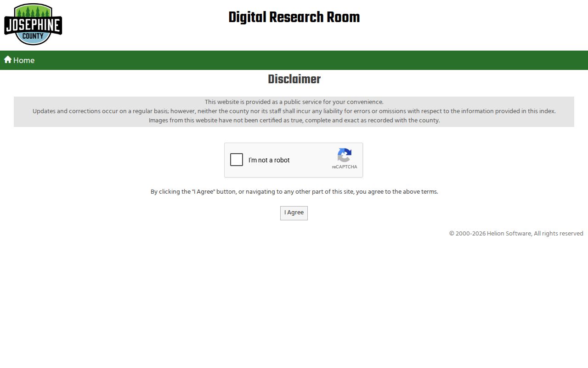Click the Helion Software copyright notice

516,234
